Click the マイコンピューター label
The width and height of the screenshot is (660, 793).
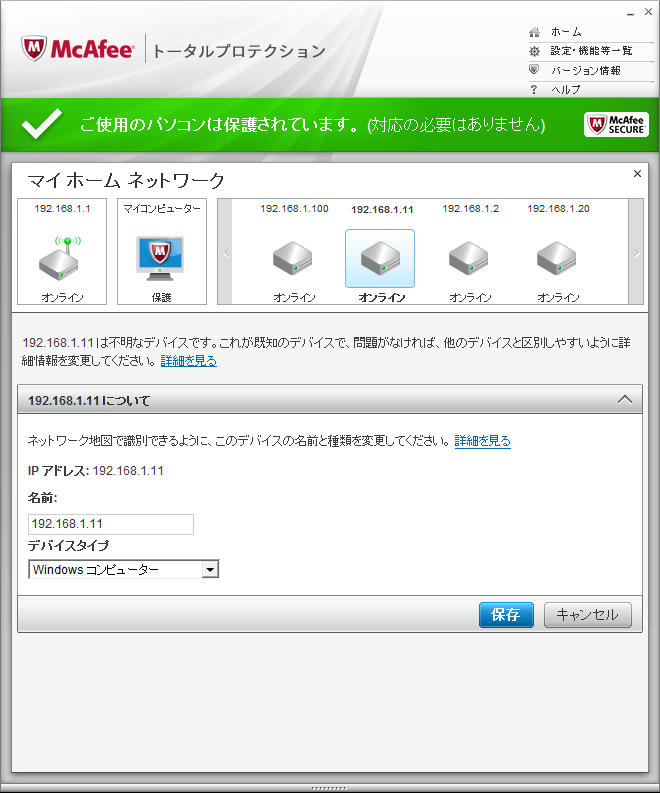point(162,208)
